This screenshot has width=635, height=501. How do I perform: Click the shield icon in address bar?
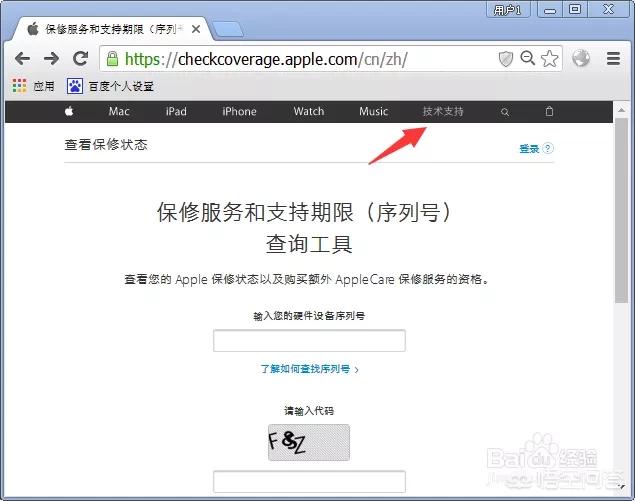506,59
